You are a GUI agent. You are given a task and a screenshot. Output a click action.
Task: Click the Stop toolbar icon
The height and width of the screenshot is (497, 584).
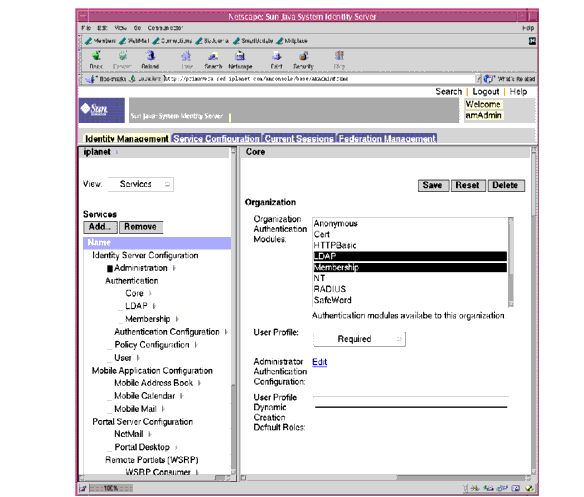point(339,56)
